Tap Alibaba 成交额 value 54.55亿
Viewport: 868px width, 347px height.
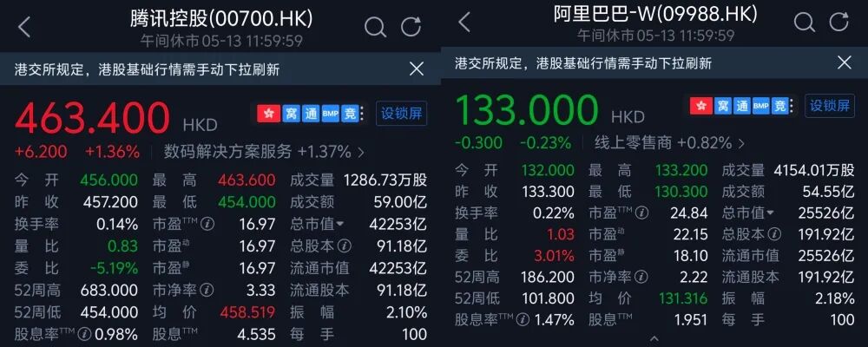pyautogui.click(x=829, y=192)
